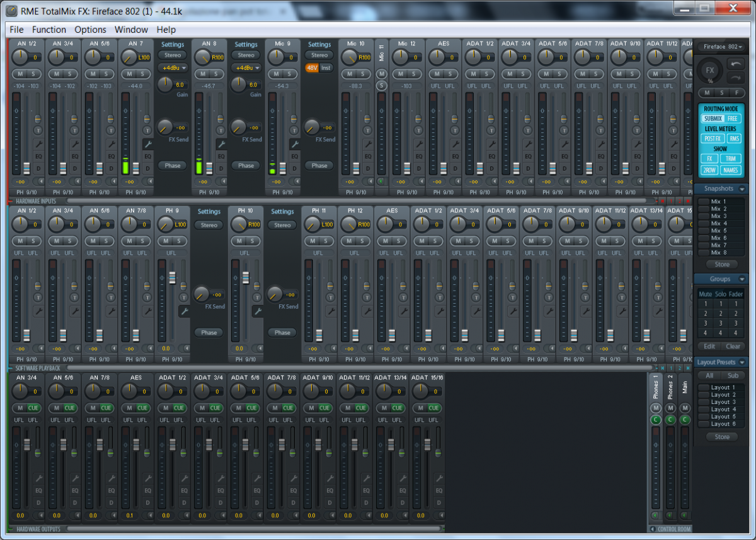Click pan knob of software playback PH 11
The width and height of the screenshot is (756, 540).
(312, 224)
